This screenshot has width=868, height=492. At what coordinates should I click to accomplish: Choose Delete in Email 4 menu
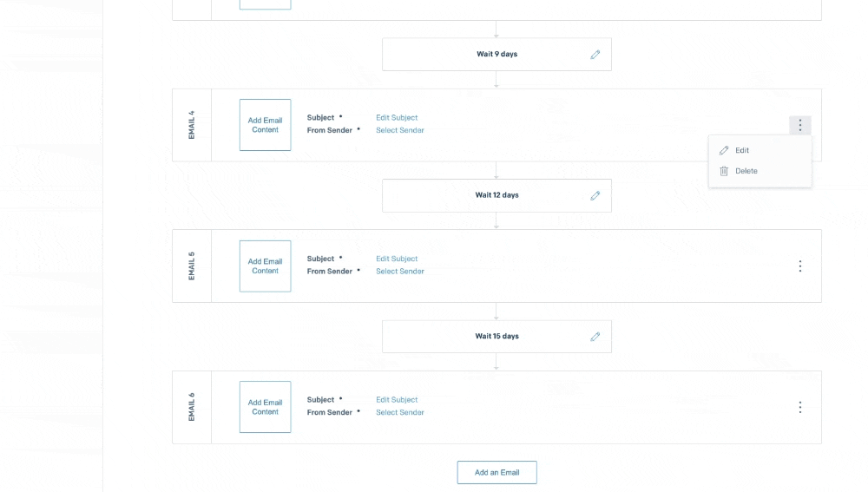(x=746, y=171)
